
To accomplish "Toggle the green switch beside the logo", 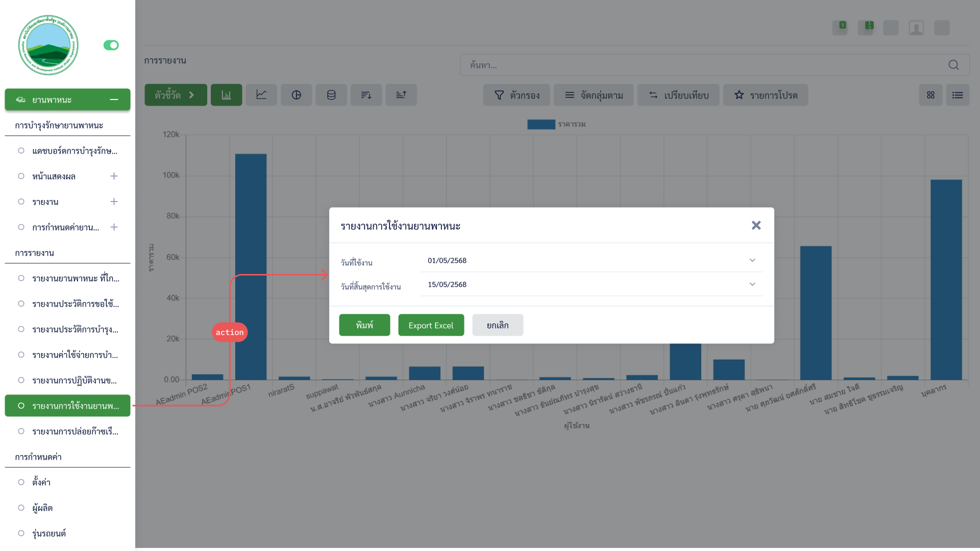I will click(111, 45).
